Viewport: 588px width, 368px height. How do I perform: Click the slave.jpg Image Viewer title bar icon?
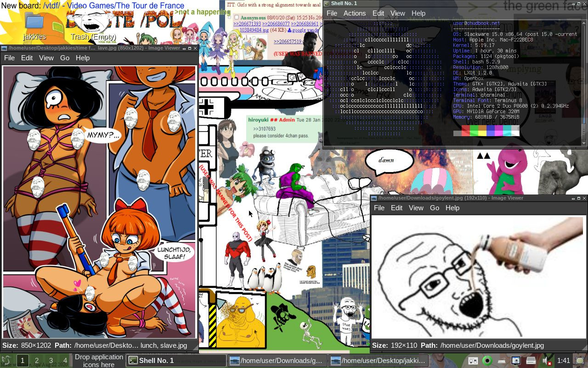pyautogui.click(x=4, y=48)
